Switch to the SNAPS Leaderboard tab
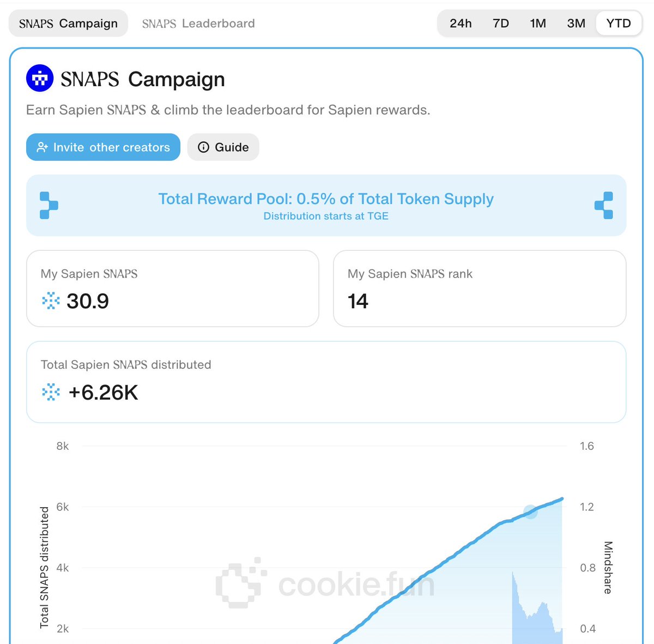This screenshot has height=644, width=654. (x=198, y=23)
